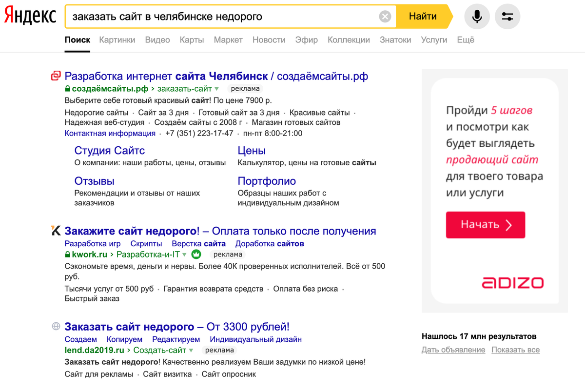The image size is (585, 392).
Task: Open Разработка интернет сайта Челябинск result
Action: click(216, 76)
